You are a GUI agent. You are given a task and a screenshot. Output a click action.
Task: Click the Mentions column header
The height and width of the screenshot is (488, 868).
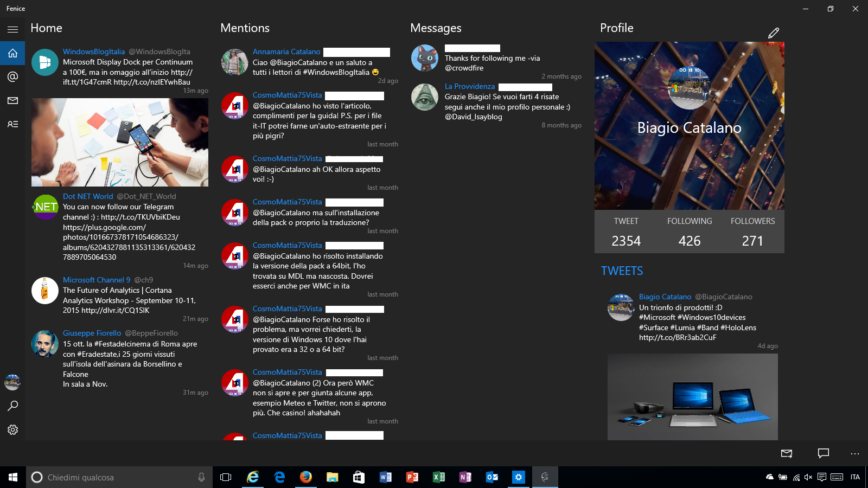245,28
